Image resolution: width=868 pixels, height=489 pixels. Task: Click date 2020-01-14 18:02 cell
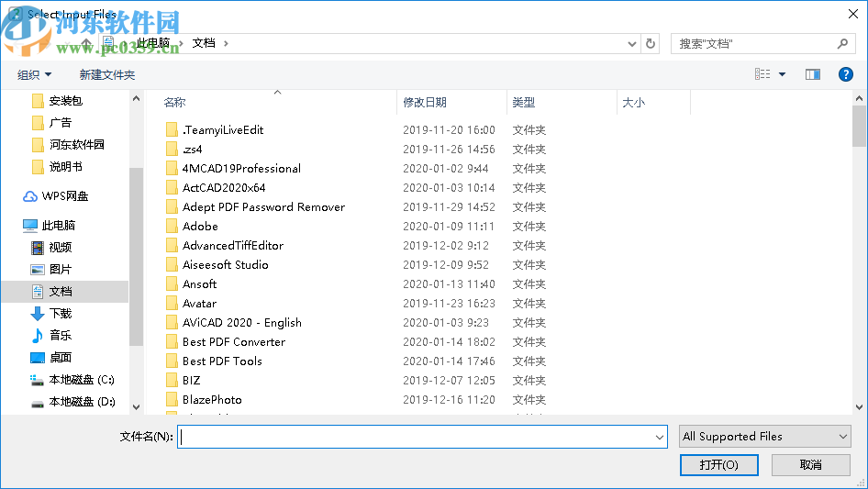[449, 342]
